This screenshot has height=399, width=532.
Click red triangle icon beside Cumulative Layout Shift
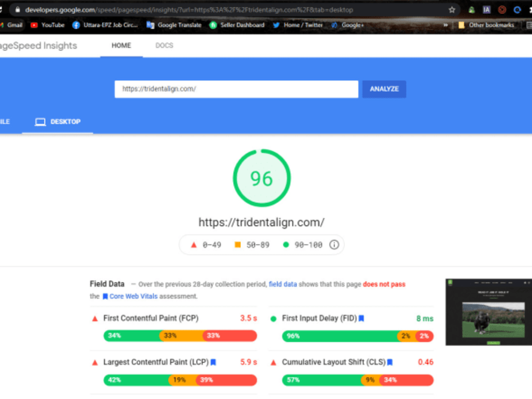click(273, 363)
